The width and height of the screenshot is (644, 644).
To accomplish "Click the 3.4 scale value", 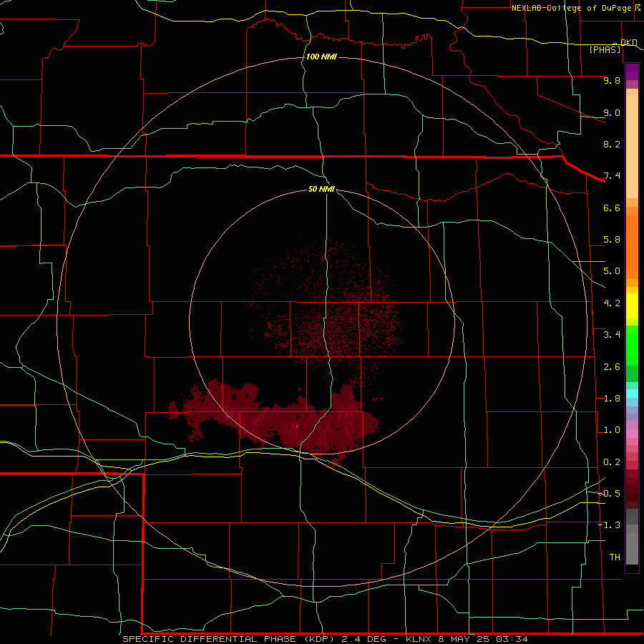I will 612,335.
